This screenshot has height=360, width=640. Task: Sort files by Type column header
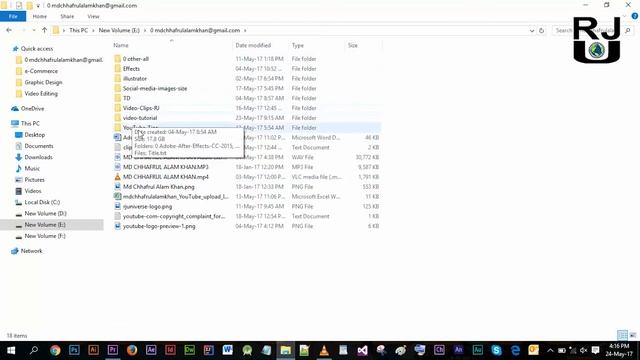pos(298,45)
